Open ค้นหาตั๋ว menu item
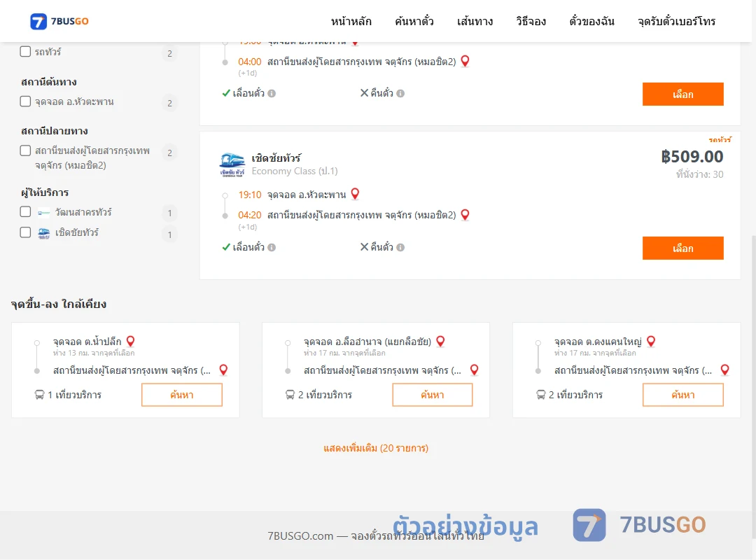 coord(414,21)
